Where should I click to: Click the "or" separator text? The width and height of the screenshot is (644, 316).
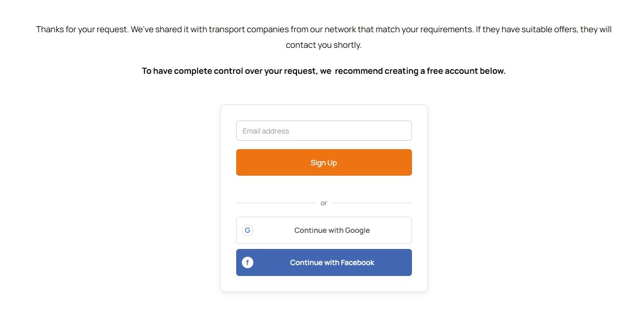(324, 203)
